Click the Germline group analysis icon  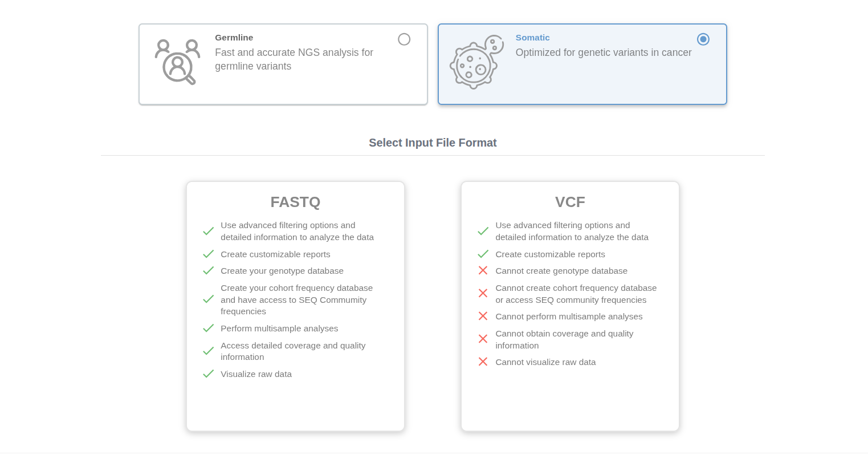click(x=177, y=62)
